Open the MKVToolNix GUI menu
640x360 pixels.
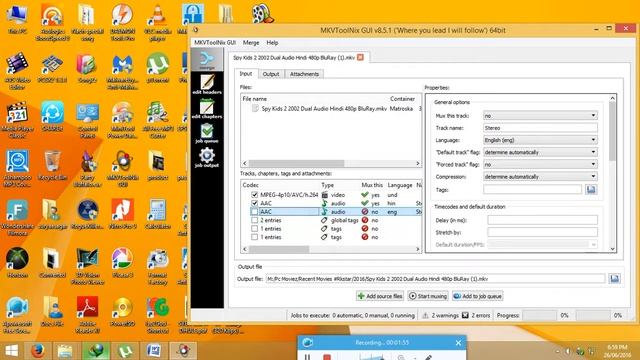pos(215,42)
